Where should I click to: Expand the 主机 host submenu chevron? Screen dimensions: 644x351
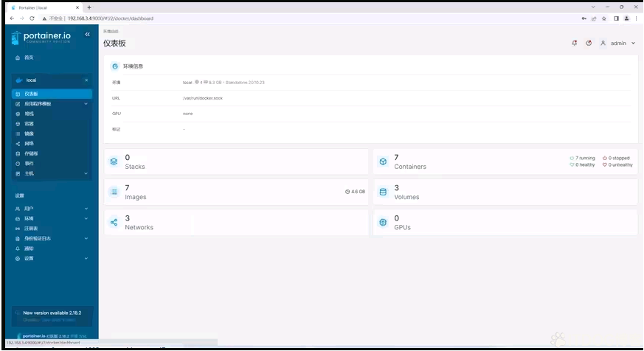pos(86,173)
